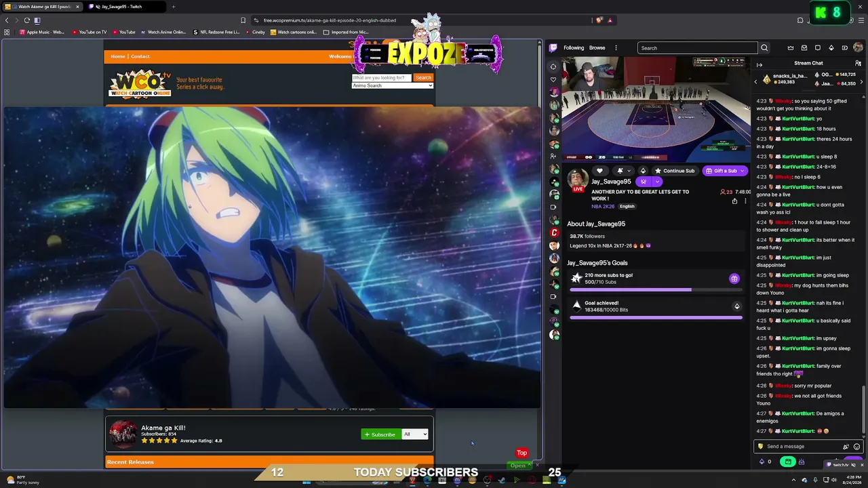Viewport: 868px width, 488px height.
Task: Go to Home on the WCO navigation bar
Action: [x=118, y=56]
